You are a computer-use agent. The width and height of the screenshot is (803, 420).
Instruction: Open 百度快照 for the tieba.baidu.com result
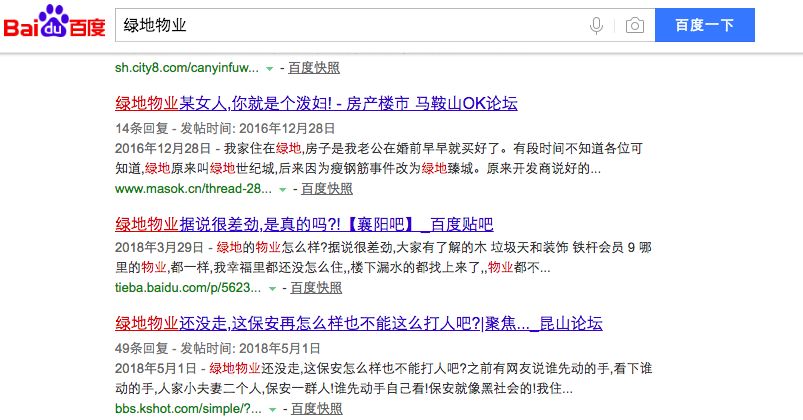coord(316,288)
